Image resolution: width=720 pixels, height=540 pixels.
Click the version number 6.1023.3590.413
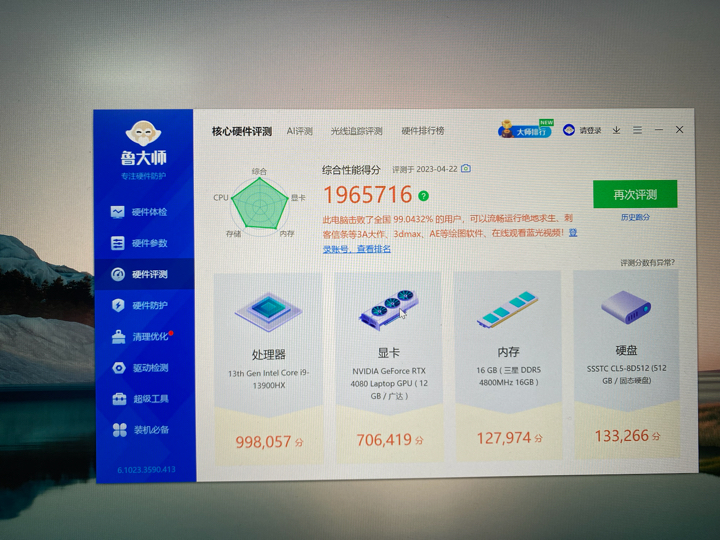pos(146,470)
